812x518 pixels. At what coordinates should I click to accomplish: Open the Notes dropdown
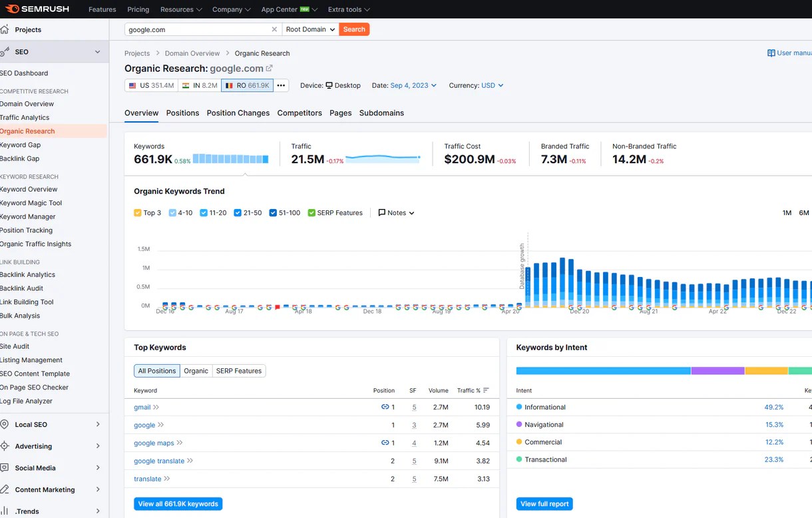point(396,212)
